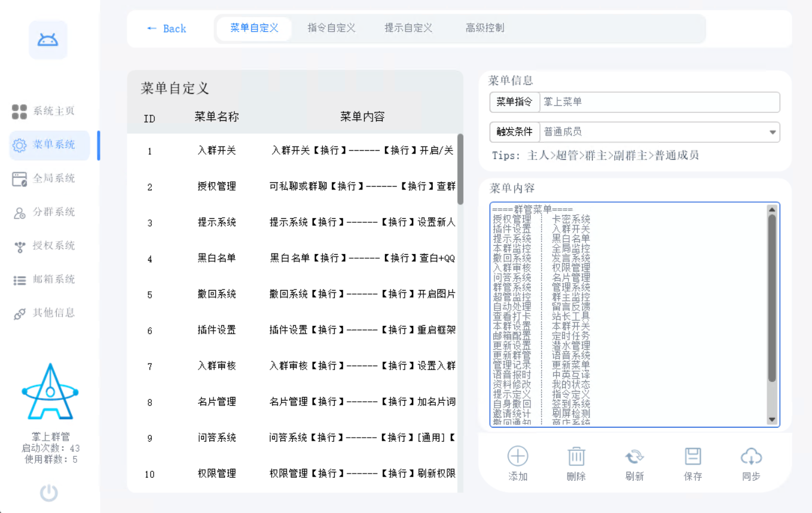The height and width of the screenshot is (513, 812).
Task: Select the 提示系统 row name
Action: 216,222
